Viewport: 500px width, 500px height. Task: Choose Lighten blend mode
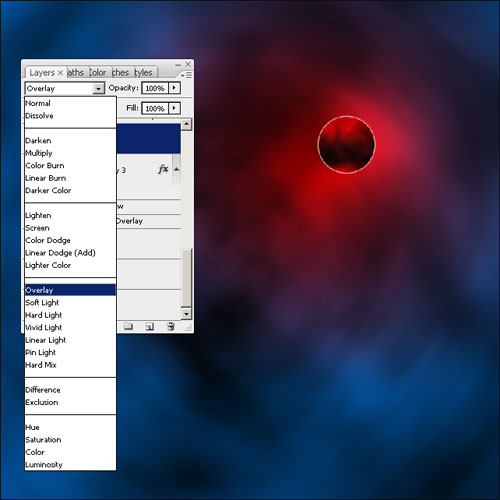click(70, 215)
